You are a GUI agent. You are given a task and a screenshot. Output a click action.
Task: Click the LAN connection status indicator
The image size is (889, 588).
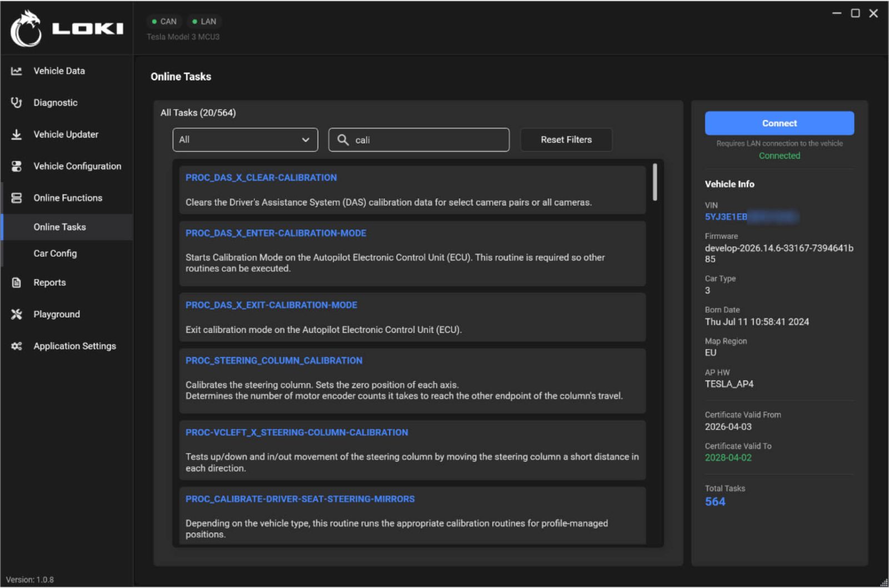(204, 21)
